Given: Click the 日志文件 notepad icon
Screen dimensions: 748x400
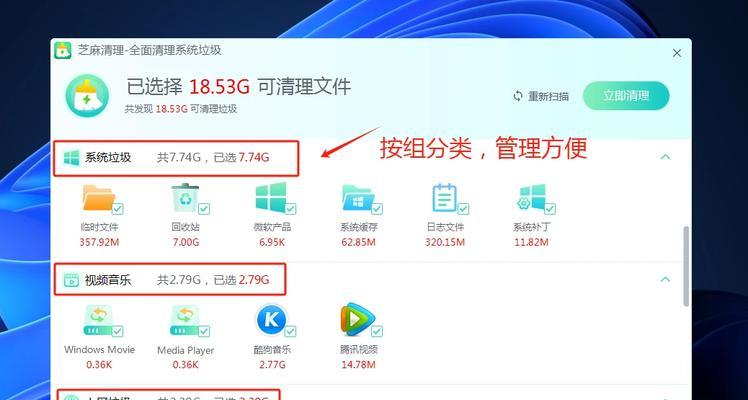Looking at the screenshot, I should tap(445, 198).
